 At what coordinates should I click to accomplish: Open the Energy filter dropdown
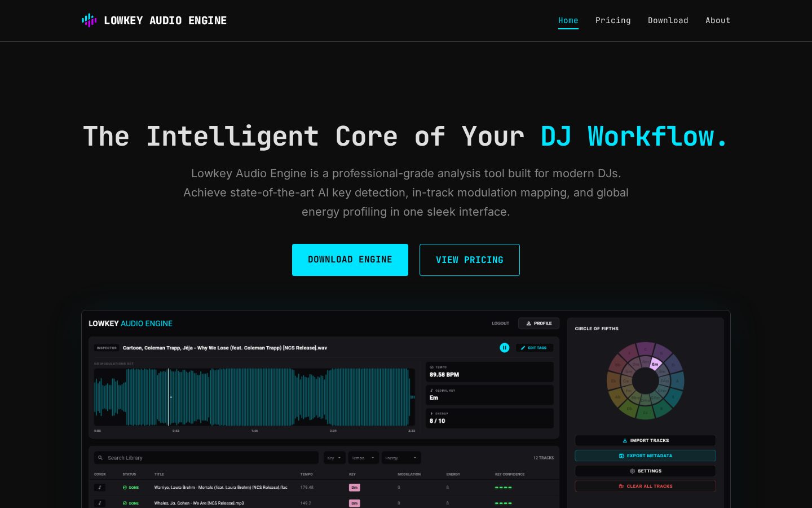[401, 458]
